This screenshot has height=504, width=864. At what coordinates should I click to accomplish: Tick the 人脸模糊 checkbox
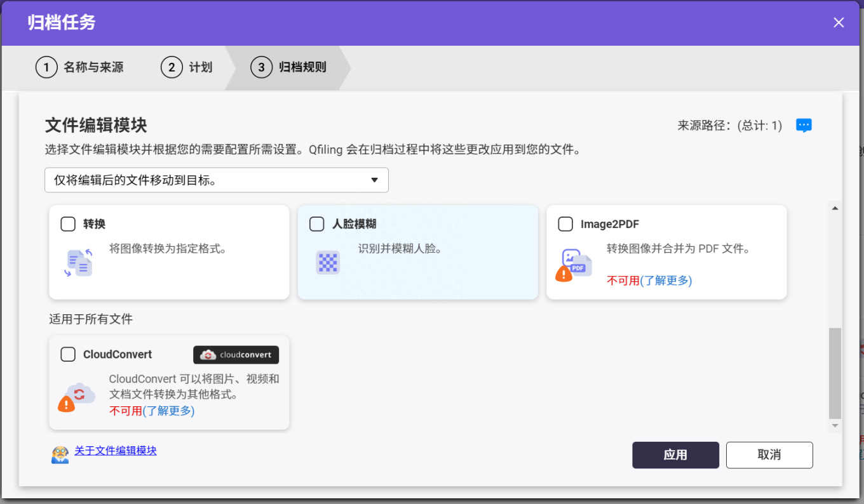[x=316, y=224]
